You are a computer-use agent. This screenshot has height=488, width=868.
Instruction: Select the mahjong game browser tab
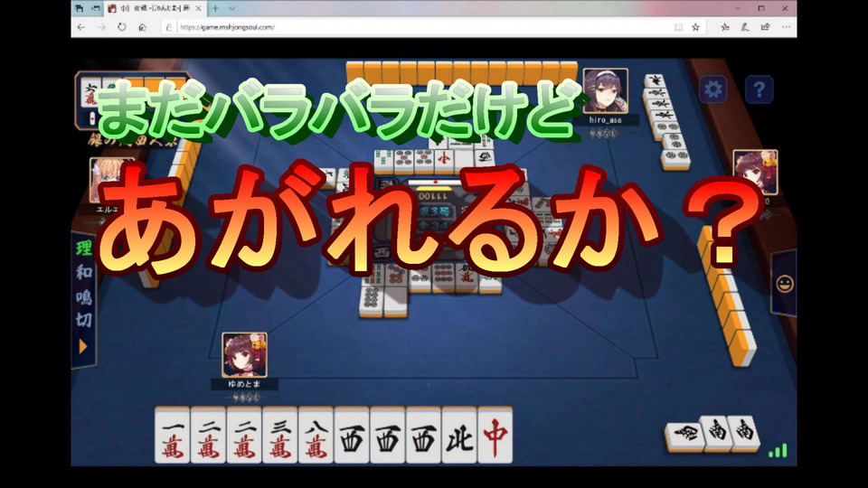point(155,9)
